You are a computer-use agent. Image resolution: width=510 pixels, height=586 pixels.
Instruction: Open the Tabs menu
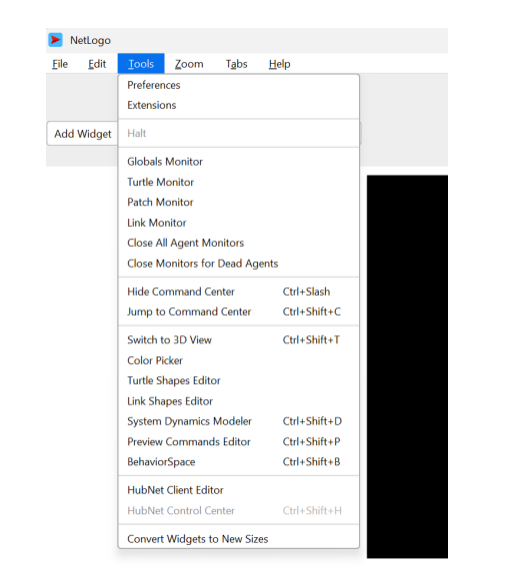[x=236, y=64]
